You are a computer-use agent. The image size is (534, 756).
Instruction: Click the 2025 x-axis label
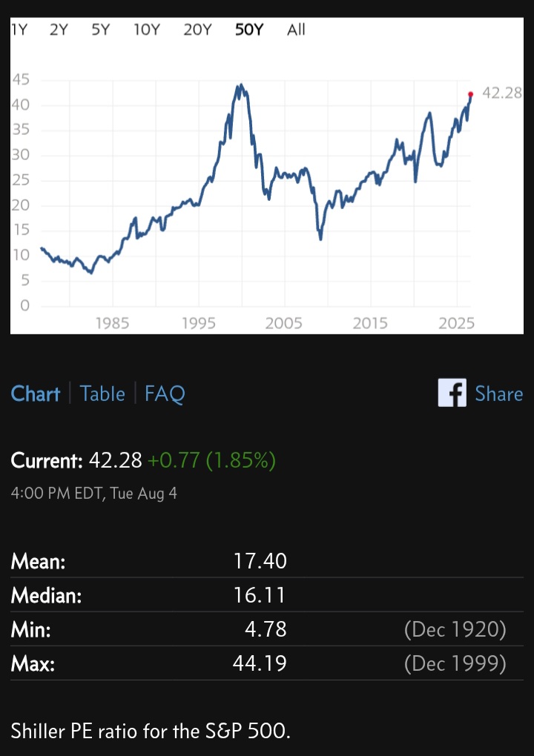coord(456,323)
